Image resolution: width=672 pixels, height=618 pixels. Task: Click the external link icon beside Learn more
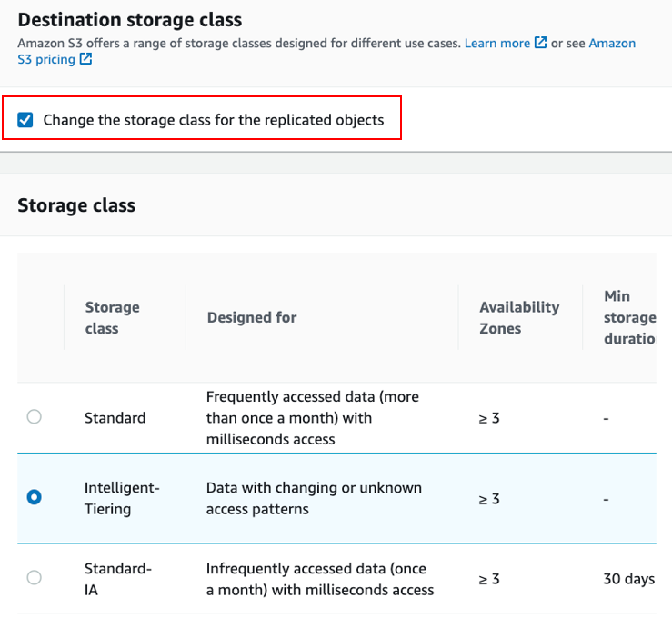(541, 43)
